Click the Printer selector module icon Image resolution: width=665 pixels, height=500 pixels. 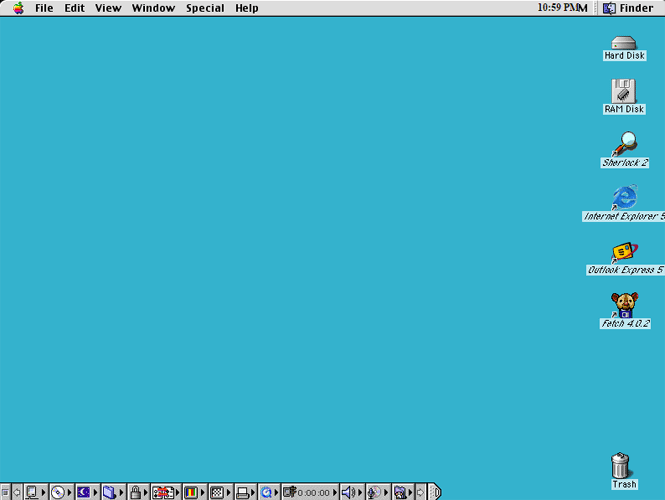[243, 492]
